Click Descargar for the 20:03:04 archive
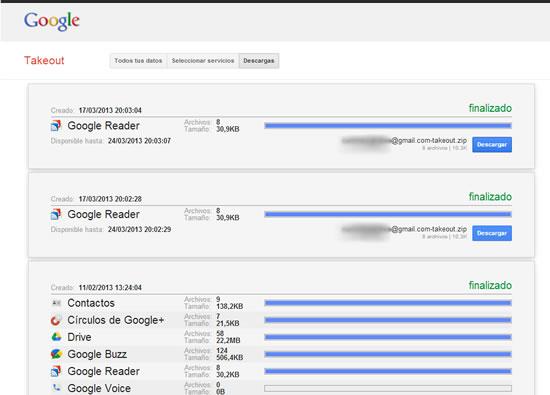Image resolution: width=550 pixels, height=395 pixels. 492,145
